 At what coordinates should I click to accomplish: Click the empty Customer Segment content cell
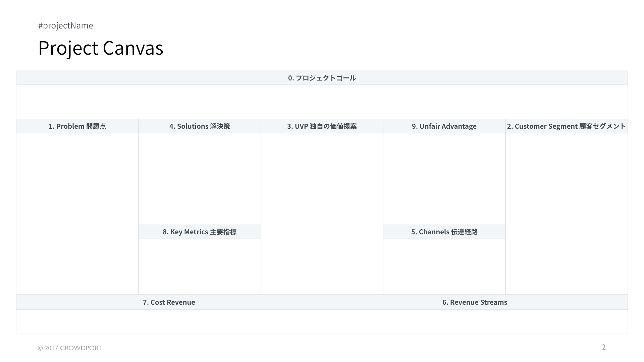567,214
